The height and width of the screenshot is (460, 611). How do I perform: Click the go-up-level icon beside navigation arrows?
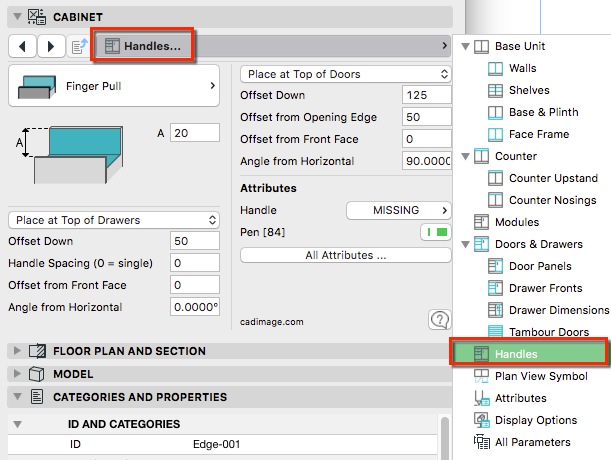click(x=80, y=46)
